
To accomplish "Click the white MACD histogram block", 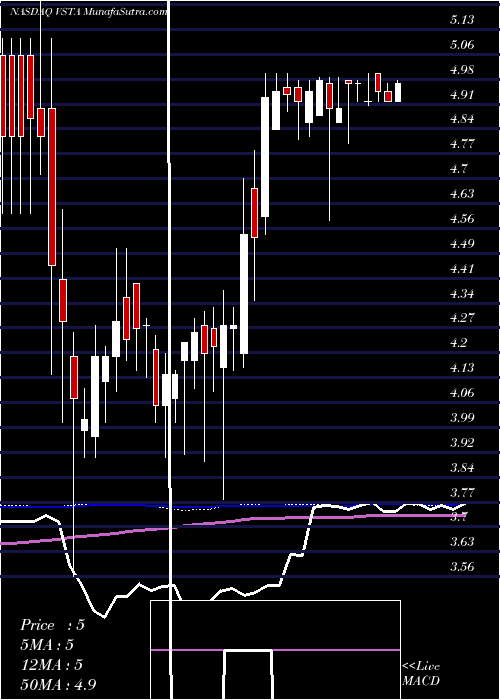I will click(248, 675).
